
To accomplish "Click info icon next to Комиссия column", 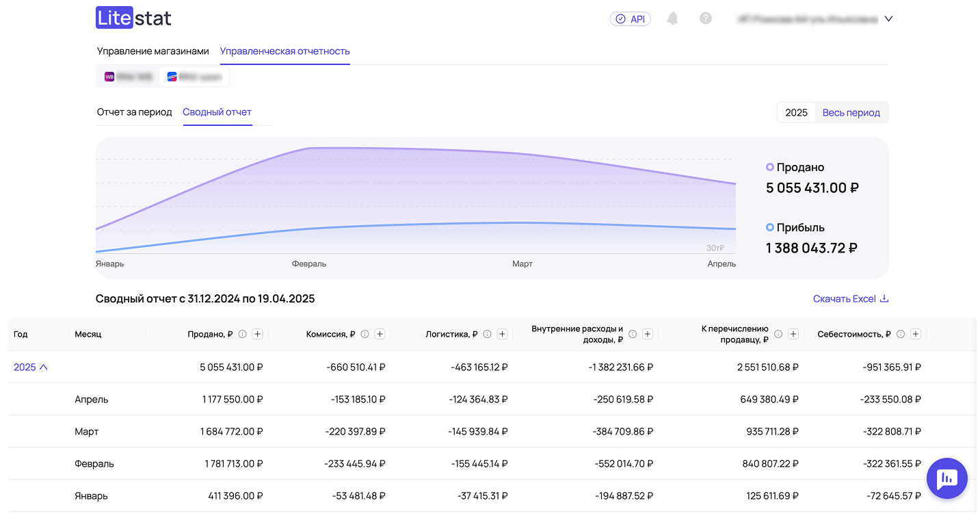I will [365, 334].
